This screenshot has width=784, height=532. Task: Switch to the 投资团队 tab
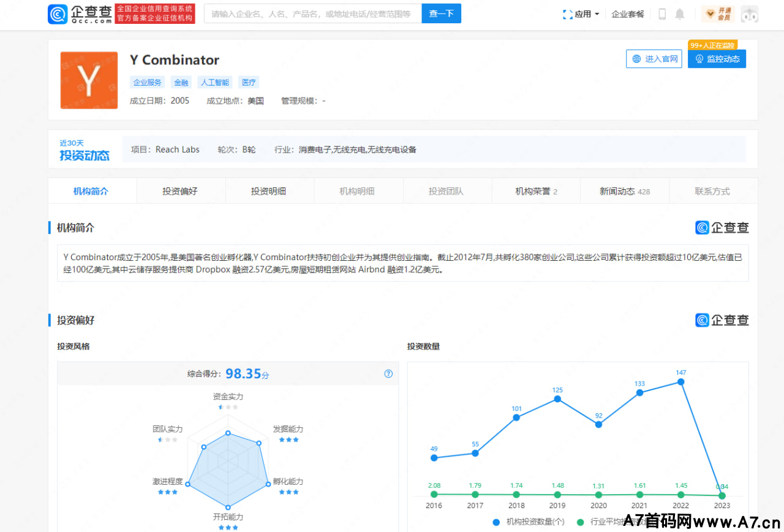[x=447, y=191]
